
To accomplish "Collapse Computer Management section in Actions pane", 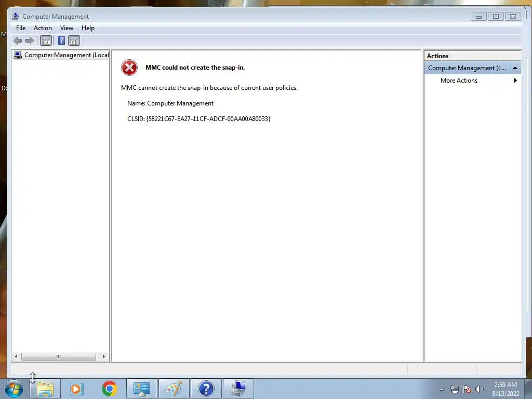I will (x=515, y=68).
